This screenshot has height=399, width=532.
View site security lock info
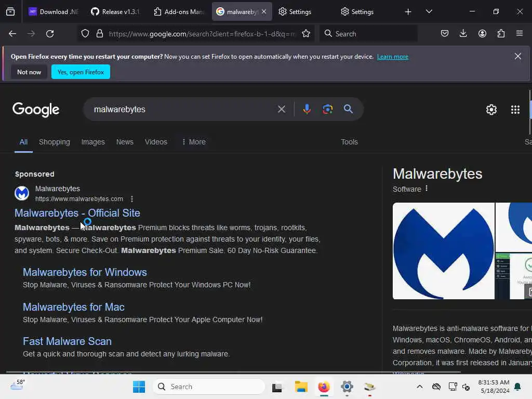99,33
